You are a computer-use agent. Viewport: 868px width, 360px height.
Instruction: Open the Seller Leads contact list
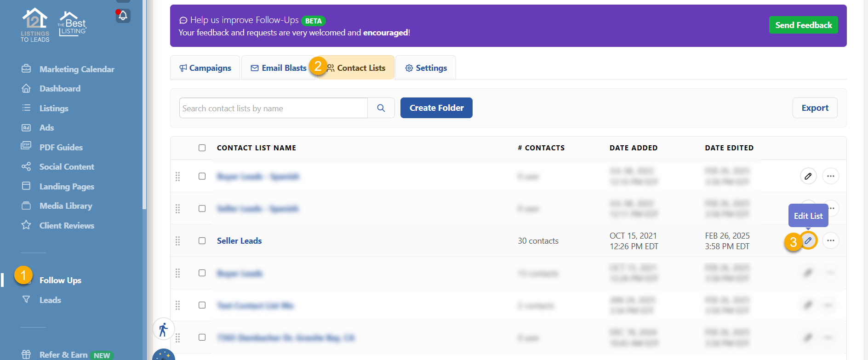pos(239,240)
